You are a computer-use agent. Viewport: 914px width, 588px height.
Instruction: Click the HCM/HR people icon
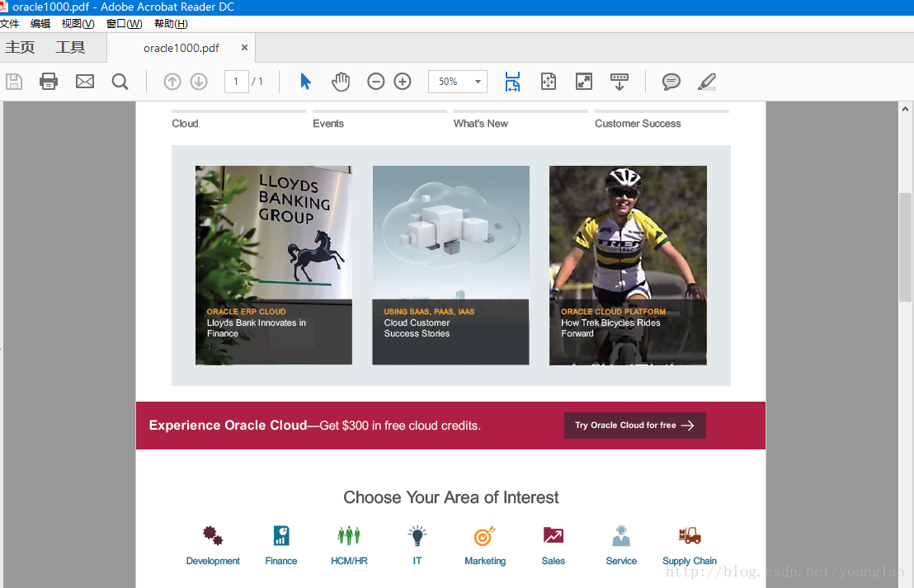coord(349,535)
